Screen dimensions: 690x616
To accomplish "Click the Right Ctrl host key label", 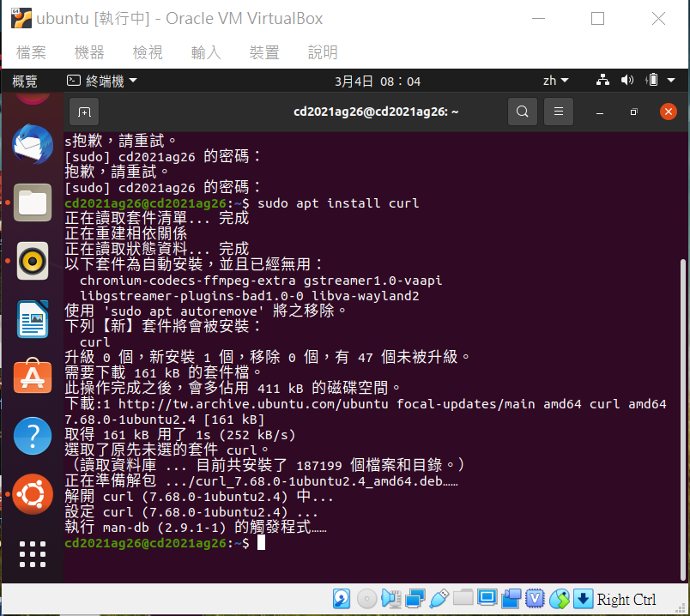I will coord(626,600).
